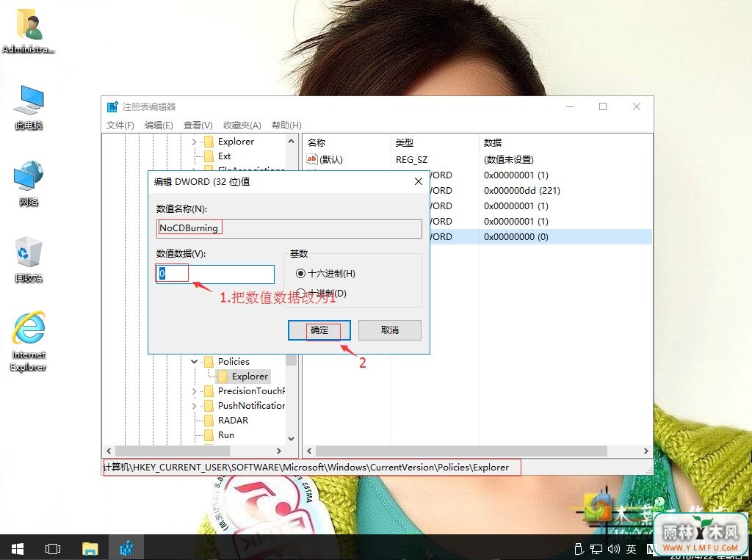Expand the PushNotifications tree node
Viewport: 752px width, 560px height.
tap(194, 406)
